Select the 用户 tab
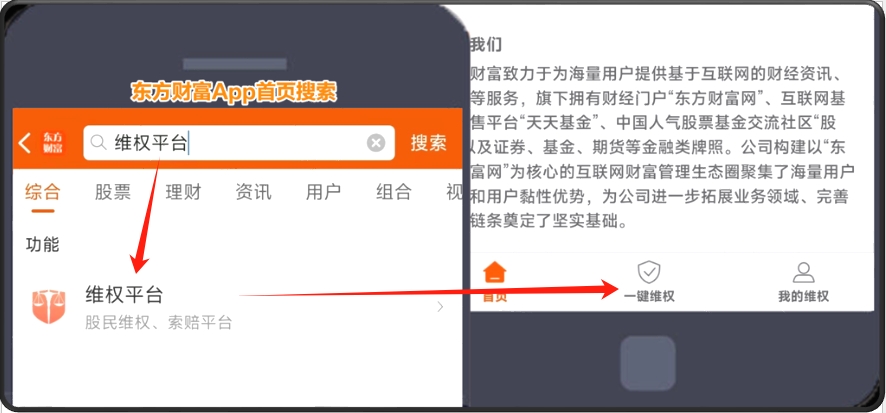The width and height of the screenshot is (886, 413). click(x=323, y=192)
